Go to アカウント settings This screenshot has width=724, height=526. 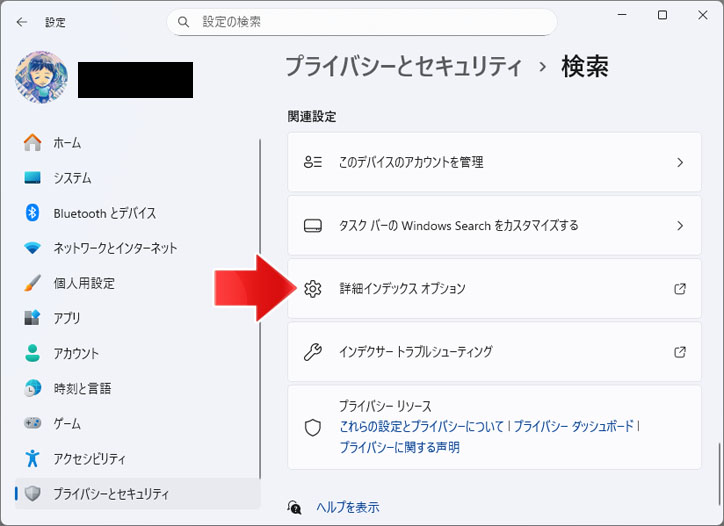coord(74,353)
